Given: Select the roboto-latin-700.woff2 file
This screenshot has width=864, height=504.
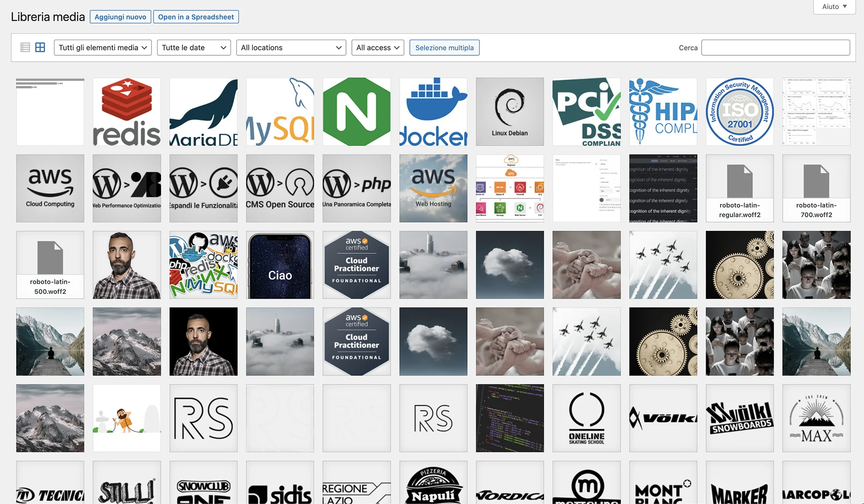Looking at the screenshot, I should click(816, 188).
